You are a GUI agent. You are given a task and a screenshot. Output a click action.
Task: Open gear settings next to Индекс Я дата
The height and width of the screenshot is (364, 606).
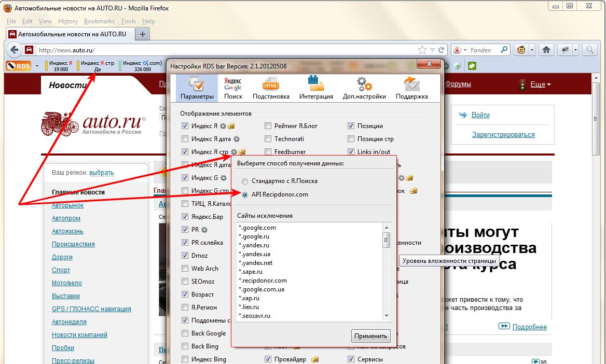coord(236,139)
